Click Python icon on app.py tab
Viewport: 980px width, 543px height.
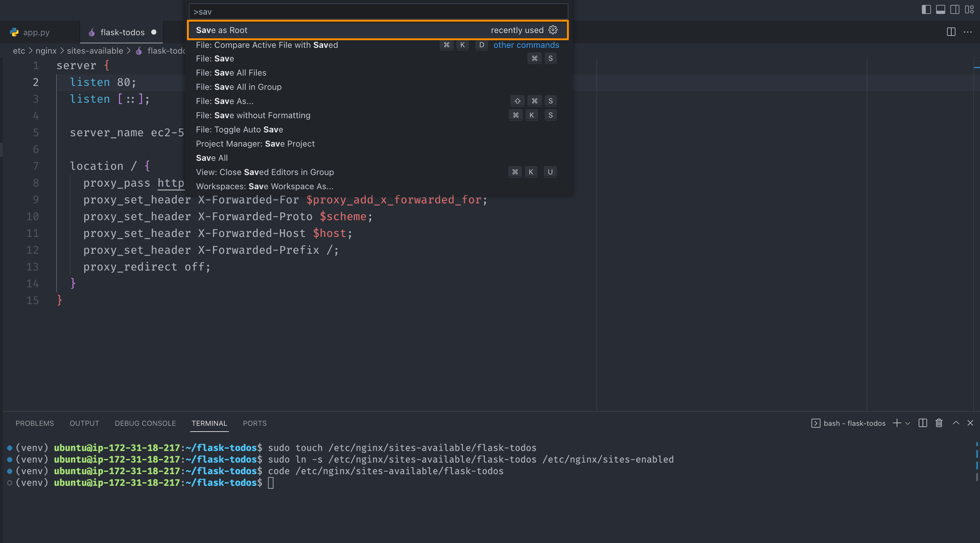(x=14, y=32)
